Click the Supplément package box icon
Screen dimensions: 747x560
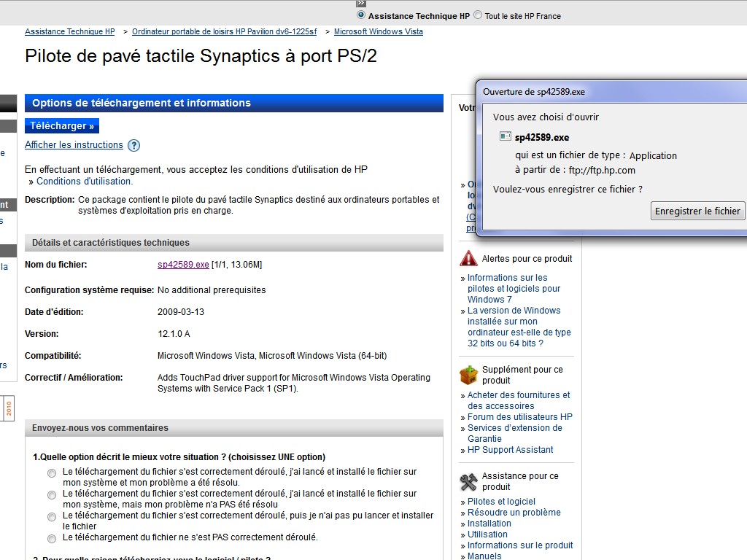[x=468, y=375]
